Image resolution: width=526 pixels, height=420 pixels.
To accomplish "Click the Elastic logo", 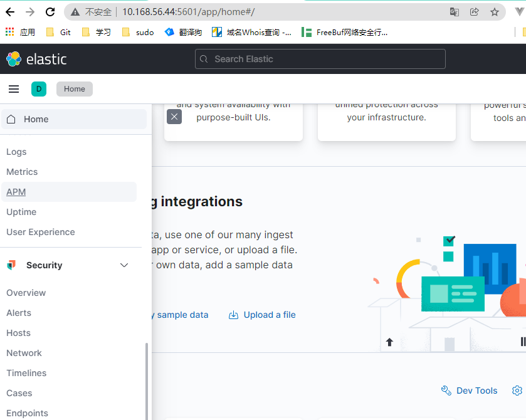I will 36,59.
